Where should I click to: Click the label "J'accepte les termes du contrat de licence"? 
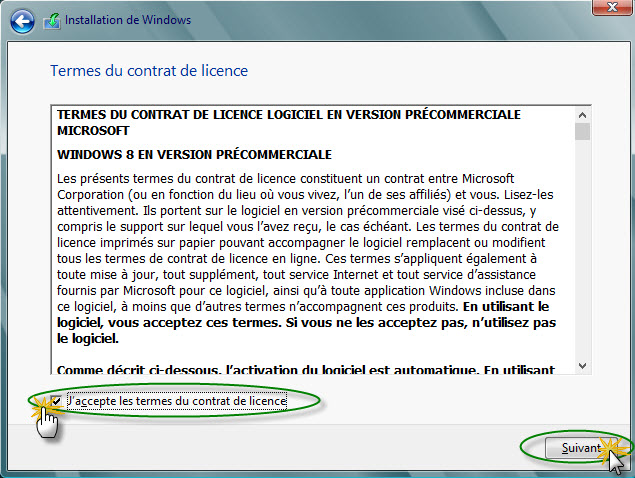coord(177,401)
